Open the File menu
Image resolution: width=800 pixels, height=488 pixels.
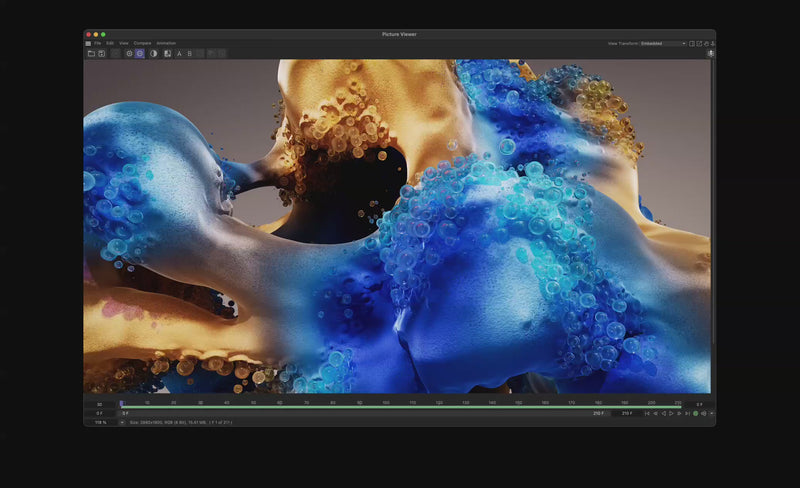pos(98,43)
